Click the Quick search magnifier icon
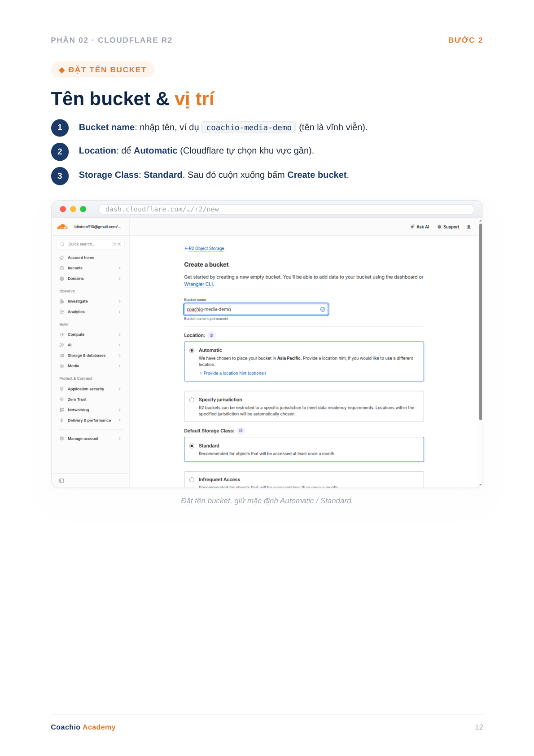Viewport: 534px width, 756px height. [x=62, y=244]
